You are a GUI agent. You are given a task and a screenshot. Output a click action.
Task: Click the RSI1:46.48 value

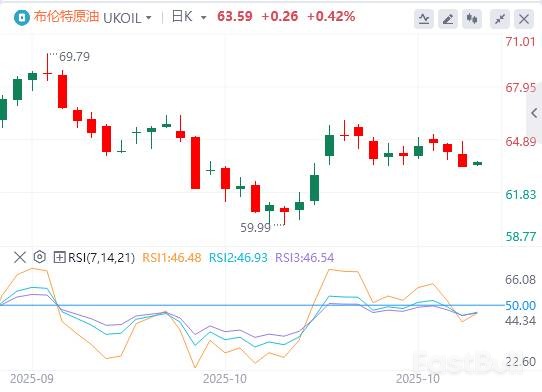(x=172, y=258)
